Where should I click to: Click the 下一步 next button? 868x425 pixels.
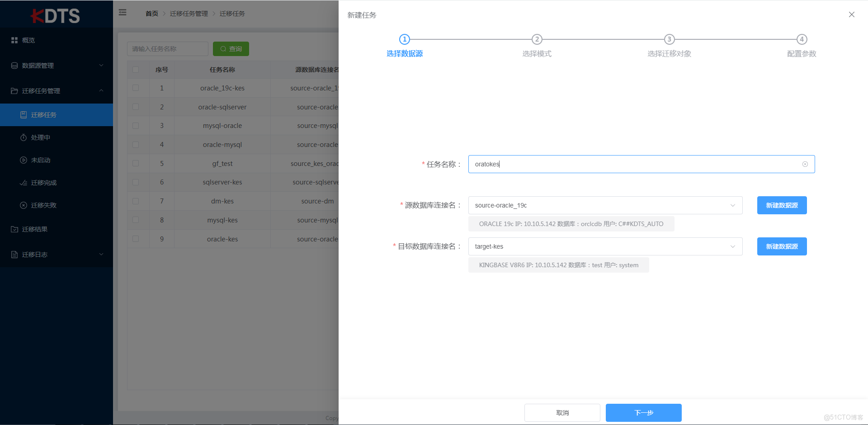644,413
